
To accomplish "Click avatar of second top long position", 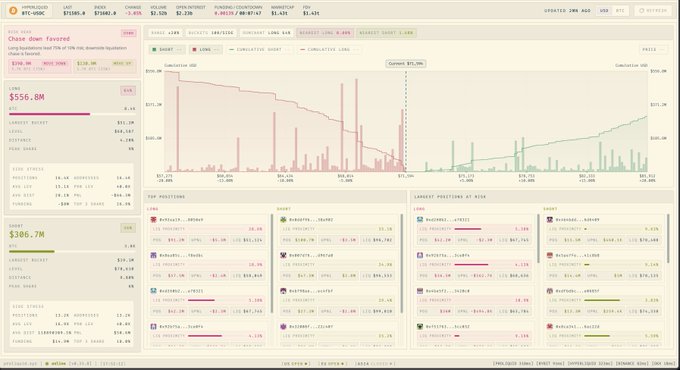I will [x=154, y=255].
